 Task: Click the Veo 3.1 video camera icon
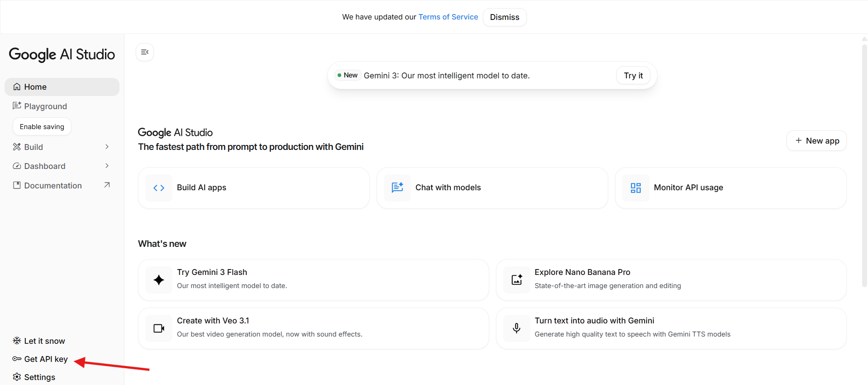tap(159, 328)
